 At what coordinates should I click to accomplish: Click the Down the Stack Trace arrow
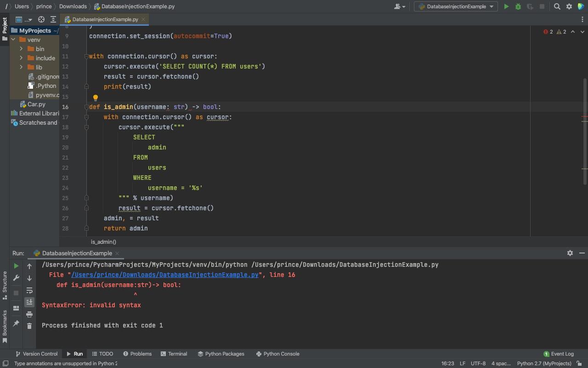(x=29, y=278)
